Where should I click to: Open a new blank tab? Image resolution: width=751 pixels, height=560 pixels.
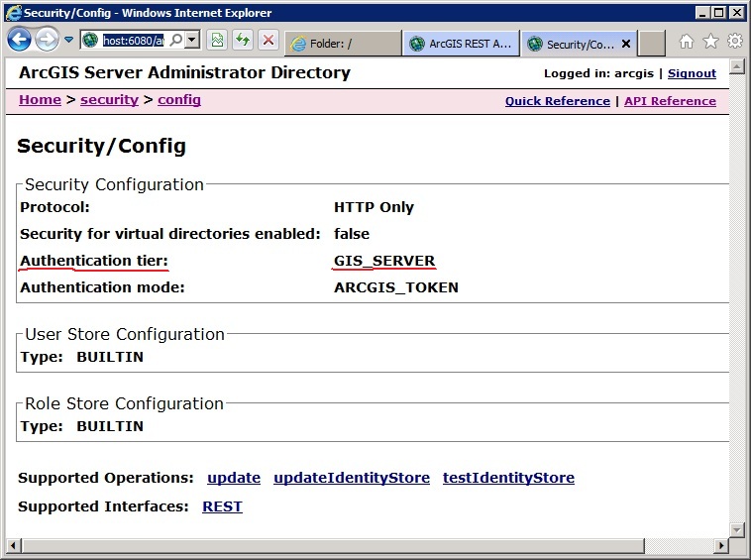[x=652, y=44]
